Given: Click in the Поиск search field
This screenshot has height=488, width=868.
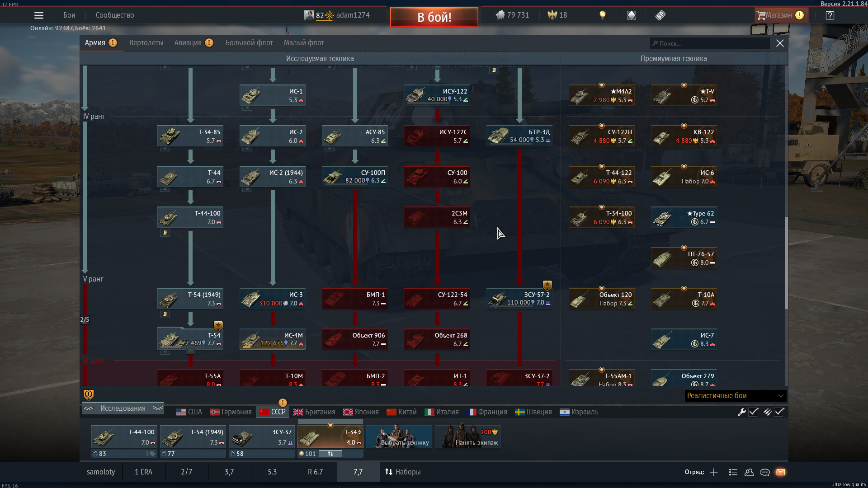Looking at the screenshot, I should 710,43.
